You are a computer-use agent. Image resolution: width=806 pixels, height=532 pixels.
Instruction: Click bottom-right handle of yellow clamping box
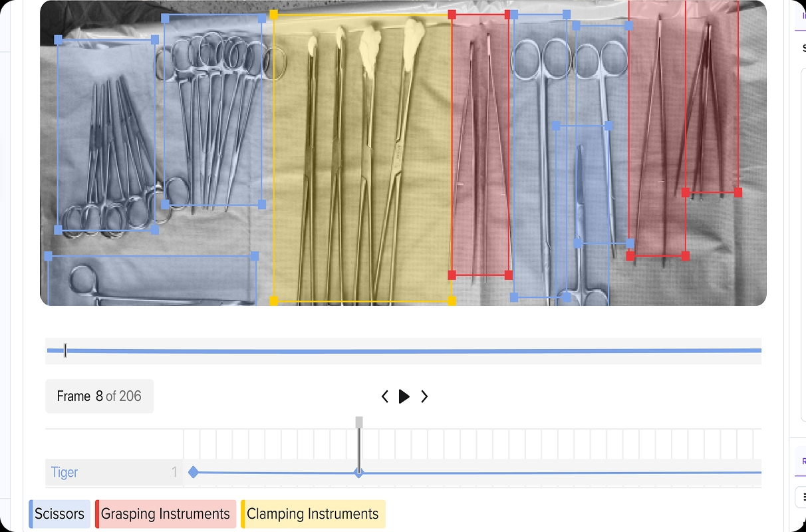click(x=452, y=301)
